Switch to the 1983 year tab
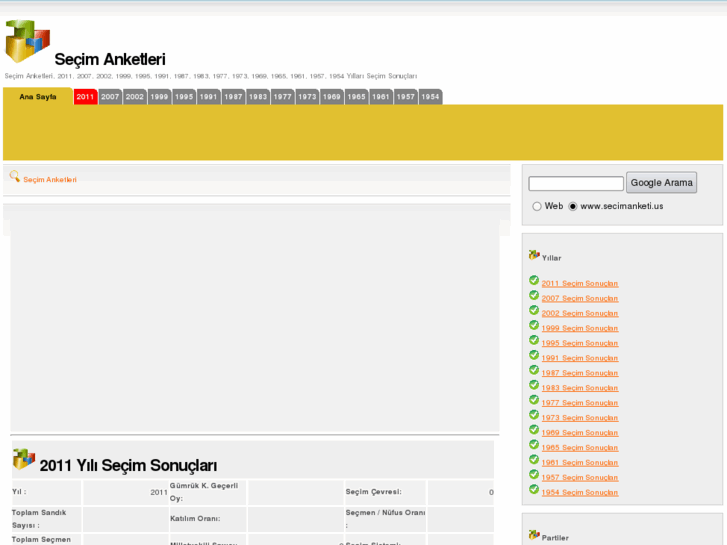 pos(258,96)
